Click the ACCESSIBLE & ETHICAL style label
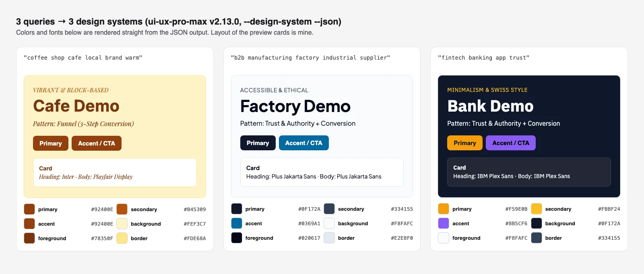This screenshot has width=644, height=274. tap(274, 90)
